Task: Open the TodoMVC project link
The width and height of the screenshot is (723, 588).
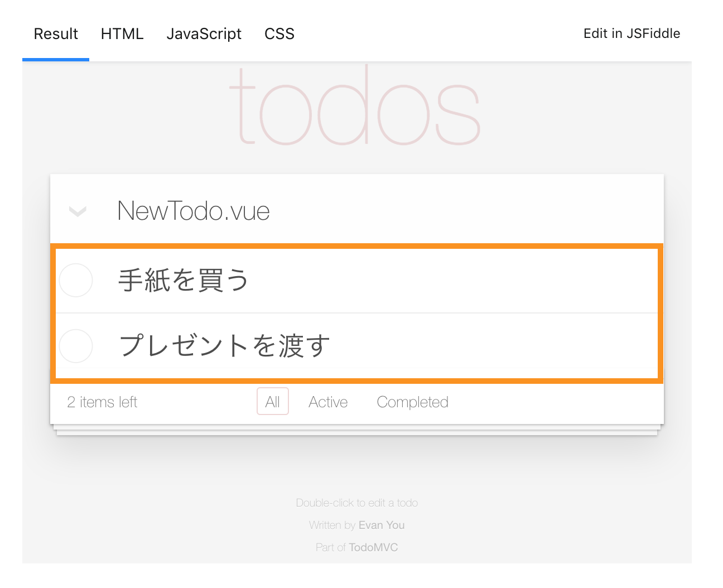Action: 373,547
